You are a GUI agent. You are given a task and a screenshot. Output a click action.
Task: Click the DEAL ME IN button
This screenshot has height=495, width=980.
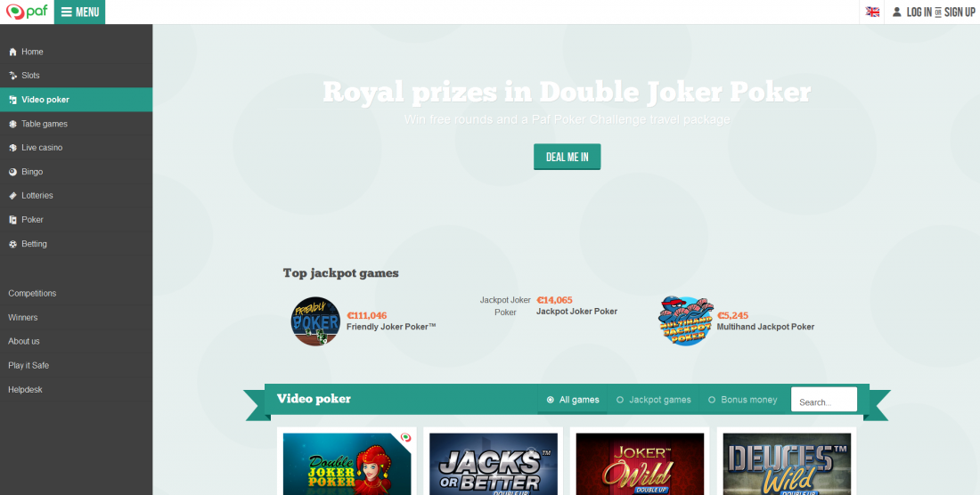click(567, 157)
